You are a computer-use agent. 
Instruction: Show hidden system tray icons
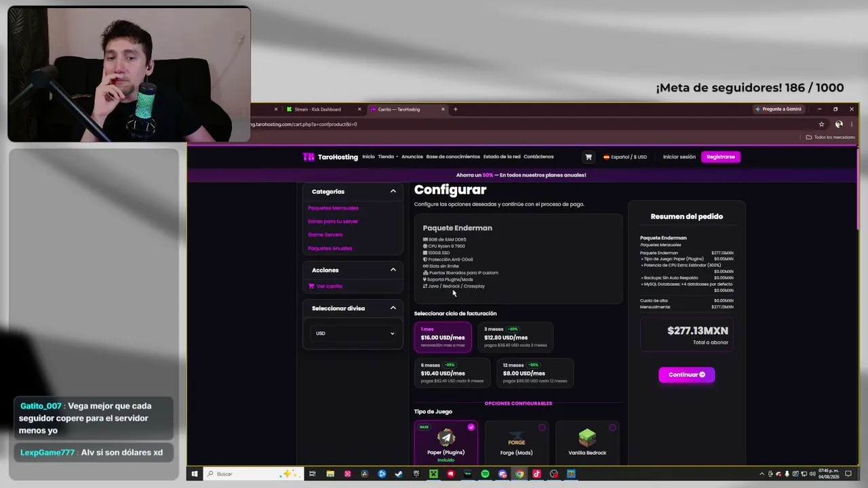pos(762,474)
